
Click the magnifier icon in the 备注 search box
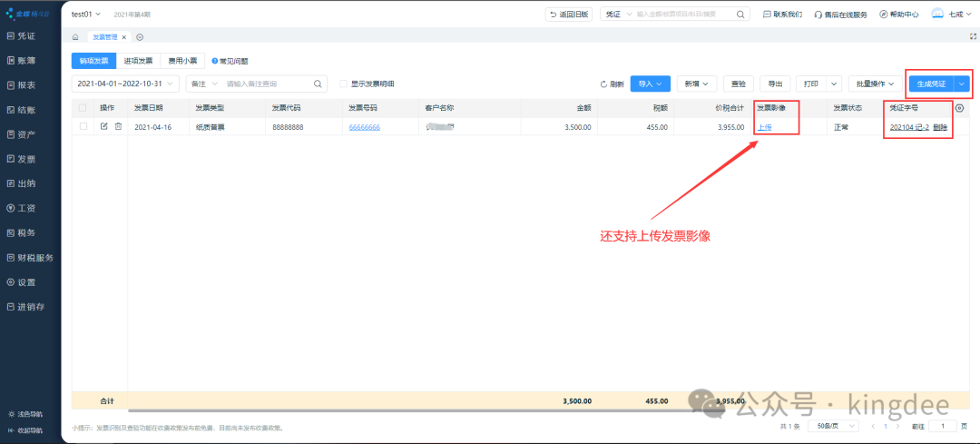318,84
